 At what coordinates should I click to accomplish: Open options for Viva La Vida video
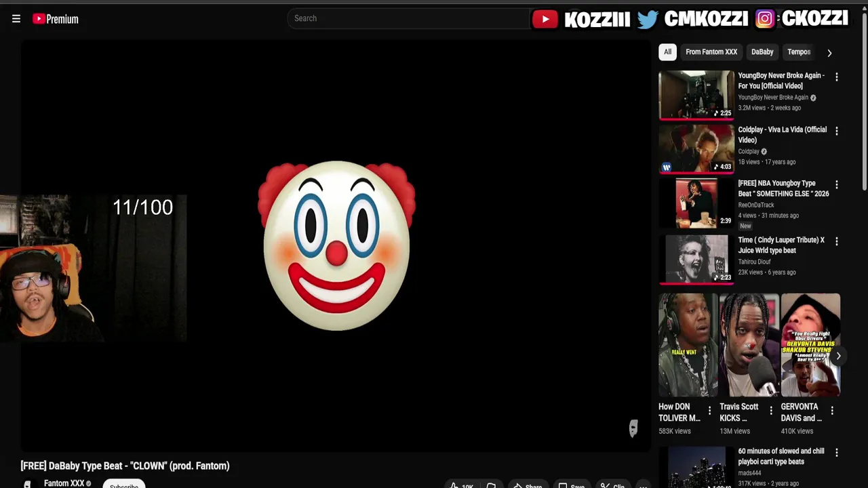(837, 131)
